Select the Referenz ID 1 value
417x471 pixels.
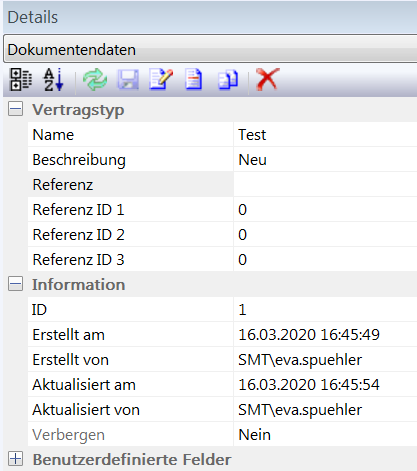click(325, 209)
